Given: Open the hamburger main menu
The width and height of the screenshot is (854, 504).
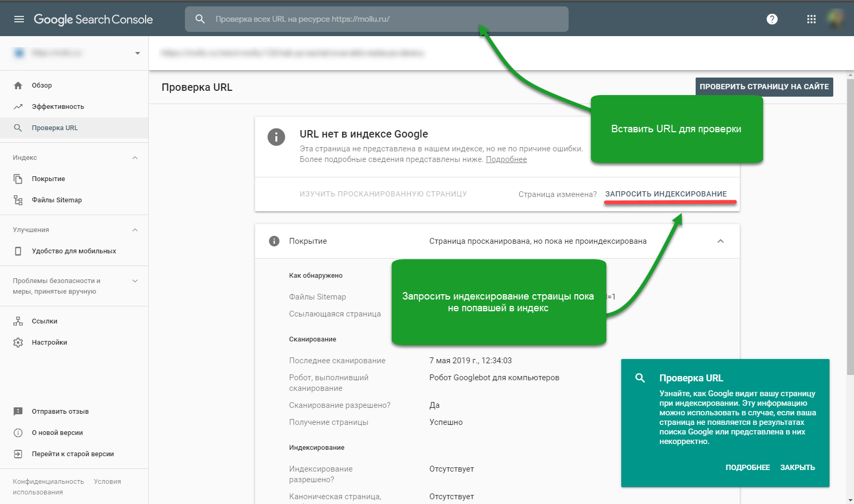Looking at the screenshot, I should 19,19.
